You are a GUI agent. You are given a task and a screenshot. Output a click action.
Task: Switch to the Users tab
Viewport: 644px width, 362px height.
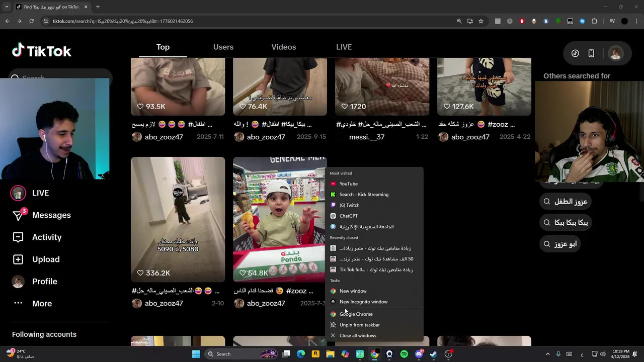point(223,47)
